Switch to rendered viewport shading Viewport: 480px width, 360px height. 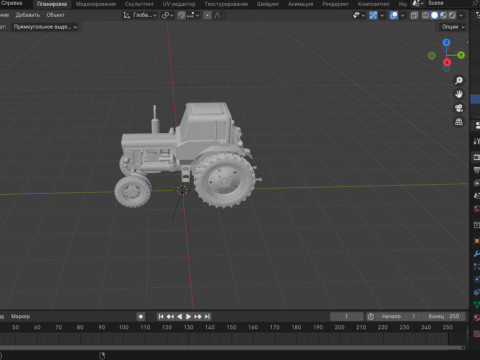tap(452, 15)
